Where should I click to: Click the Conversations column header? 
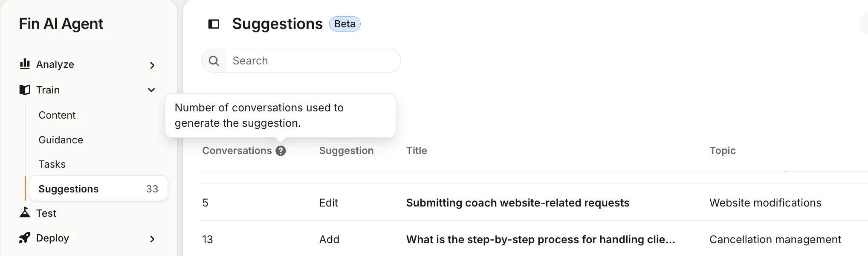(237, 151)
